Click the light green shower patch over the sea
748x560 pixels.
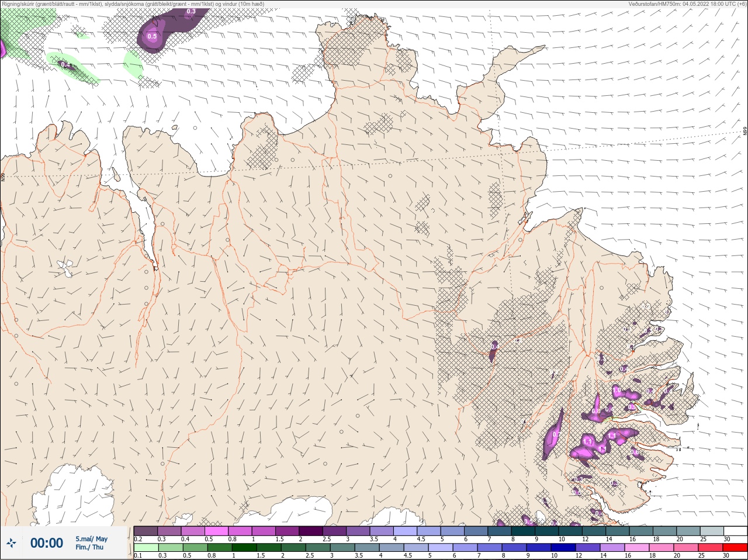pyautogui.click(x=134, y=64)
